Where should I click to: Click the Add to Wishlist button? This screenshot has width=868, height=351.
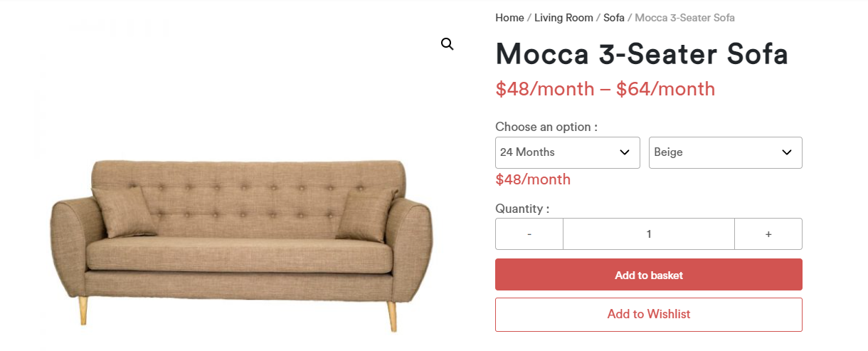649,314
